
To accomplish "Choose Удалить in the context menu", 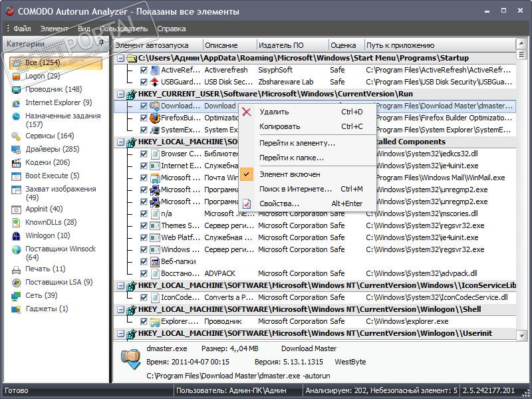I will 307,112.
